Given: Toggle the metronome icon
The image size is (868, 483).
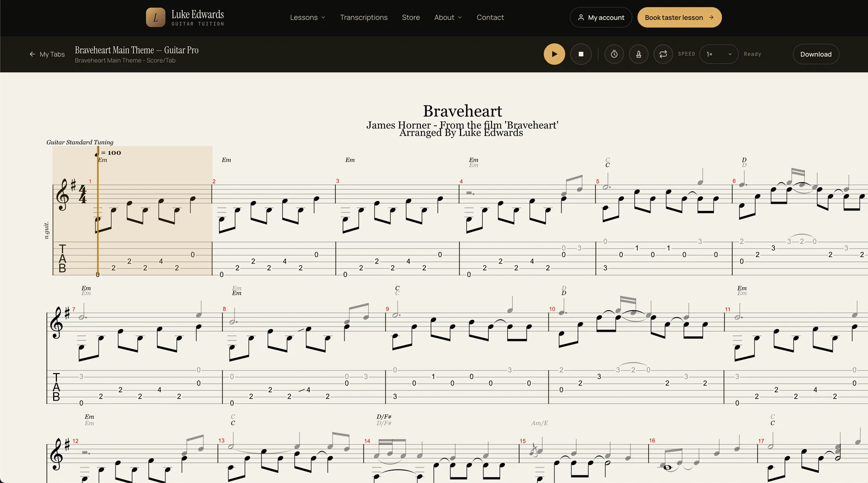Looking at the screenshot, I should tap(639, 54).
